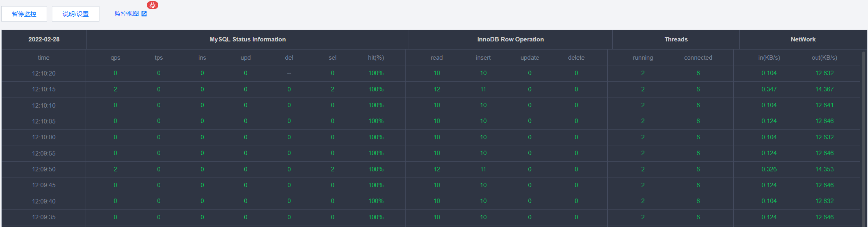Click the time column header
Screen dimensions: 868x227
point(43,58)
